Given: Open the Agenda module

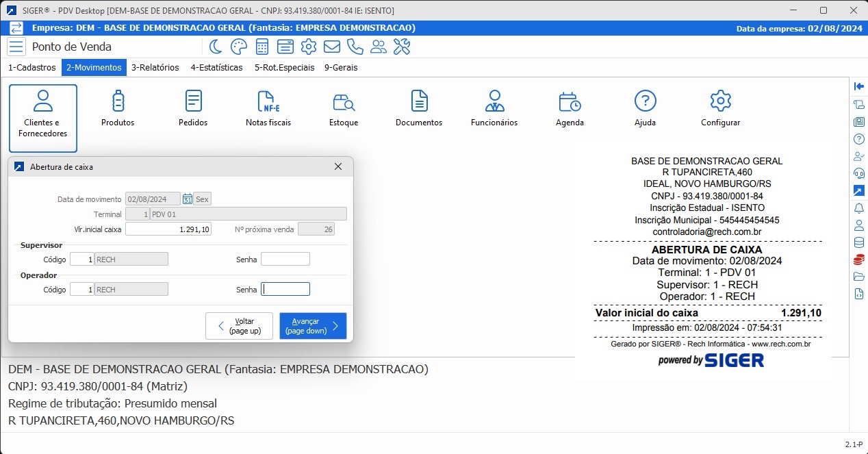Looking at the screenshot, I should click(x=570, y=110).
